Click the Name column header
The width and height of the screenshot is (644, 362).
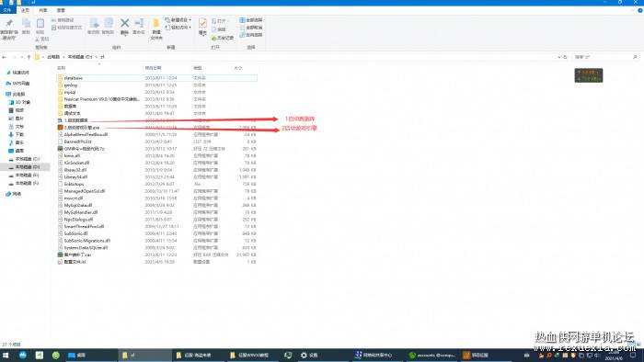click(62, 68)
